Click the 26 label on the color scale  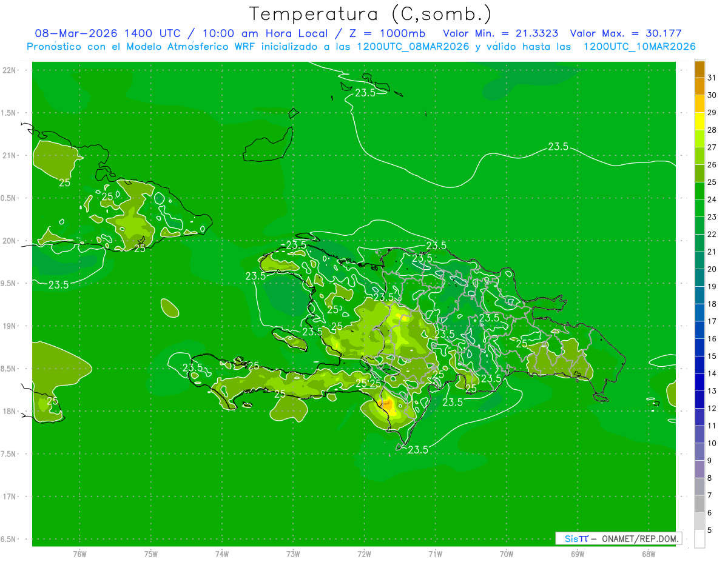pos(712,165)
